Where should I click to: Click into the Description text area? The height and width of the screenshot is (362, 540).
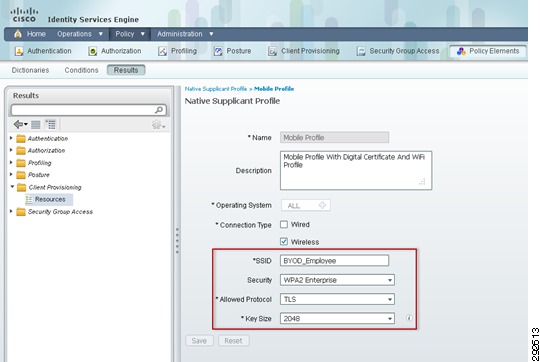coord(356,170)
